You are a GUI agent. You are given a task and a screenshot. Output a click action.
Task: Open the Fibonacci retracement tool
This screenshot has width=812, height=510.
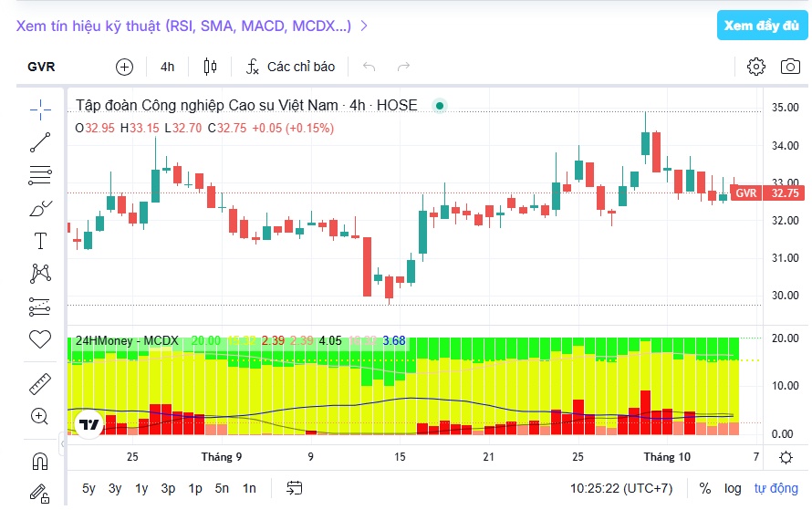tap(40, 175)
